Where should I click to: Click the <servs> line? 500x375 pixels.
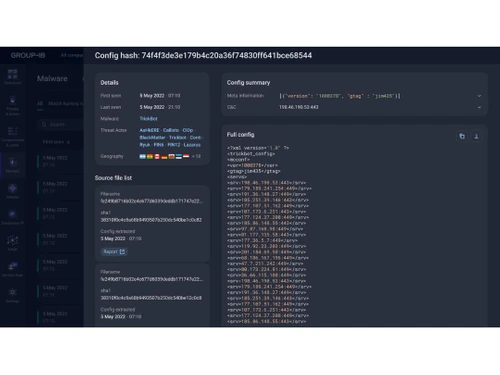237,177
